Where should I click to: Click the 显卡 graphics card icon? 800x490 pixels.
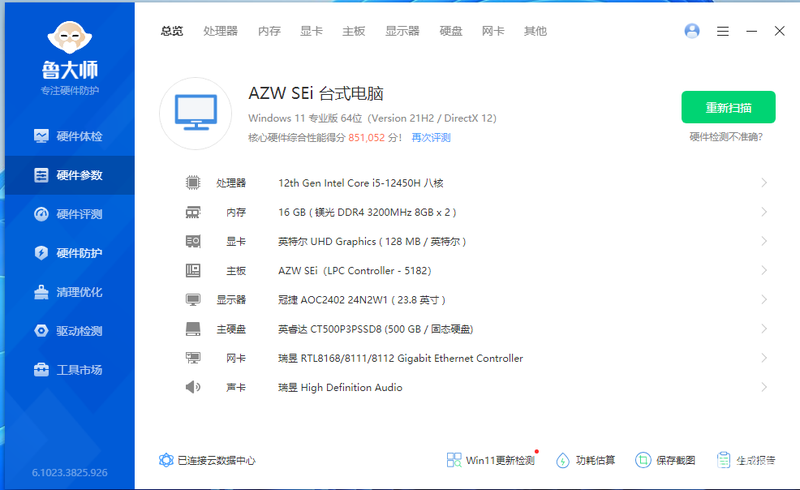point(193,241)
